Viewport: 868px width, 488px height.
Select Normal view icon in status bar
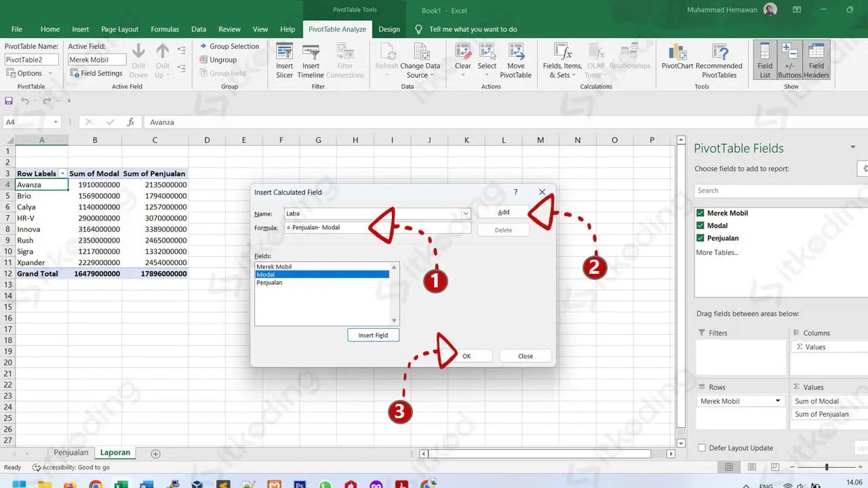(729, 467)
